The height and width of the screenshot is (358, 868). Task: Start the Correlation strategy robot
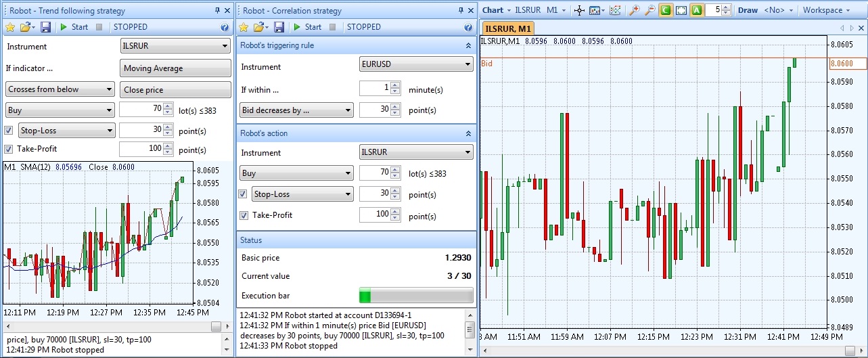click(x=307, y=27)
